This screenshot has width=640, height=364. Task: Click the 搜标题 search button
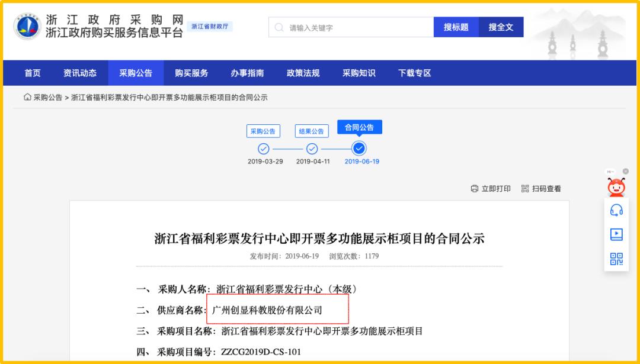pos(457,27)
